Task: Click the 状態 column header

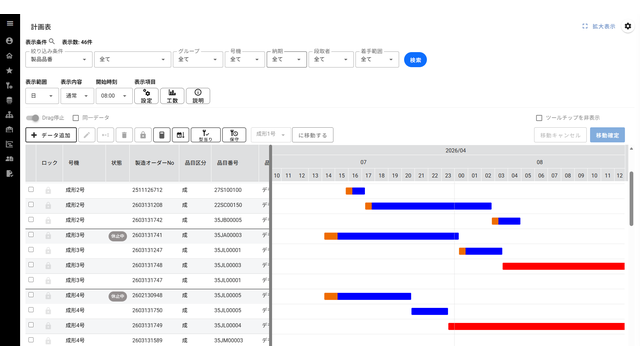Action: coord(117,163)
